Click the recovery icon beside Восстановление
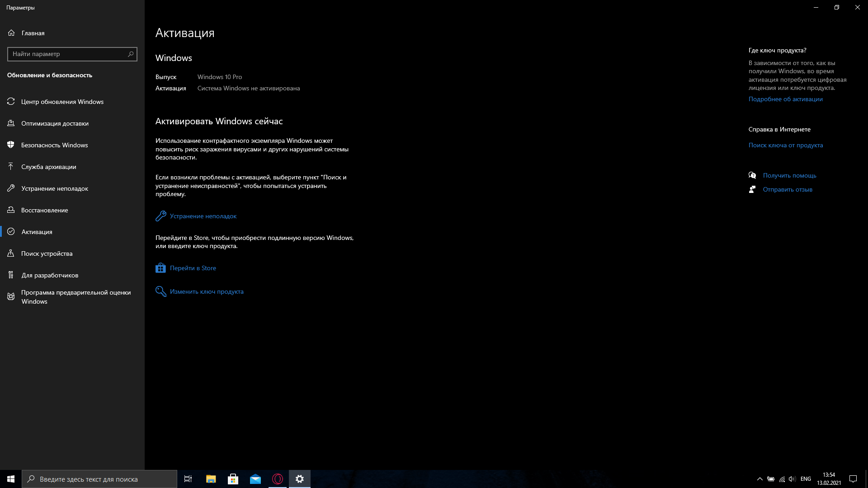Screen dimensions: 868x488 coord(11,210)
